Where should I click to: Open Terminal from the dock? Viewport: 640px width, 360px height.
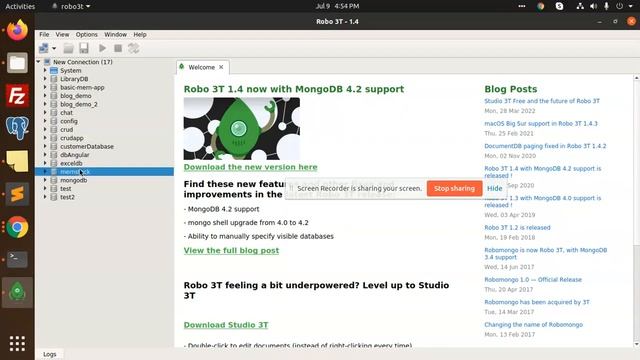pyautogui.click(x=17, y=259)
